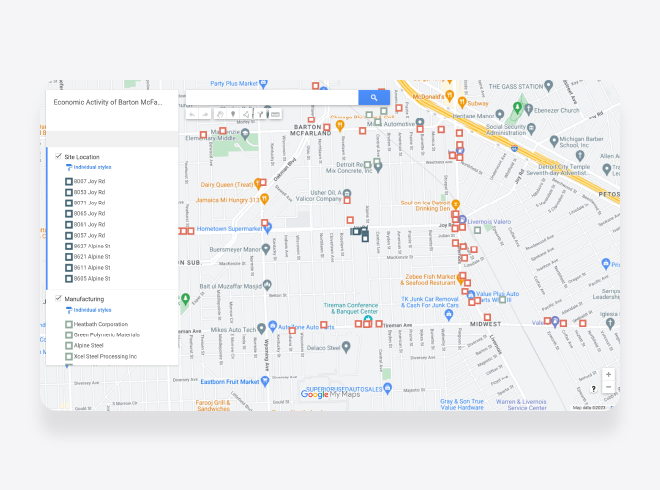Click the Jamaica Mi Hungry 313 pin
Viewport: 660px width, 490px height.
point(264,198)
